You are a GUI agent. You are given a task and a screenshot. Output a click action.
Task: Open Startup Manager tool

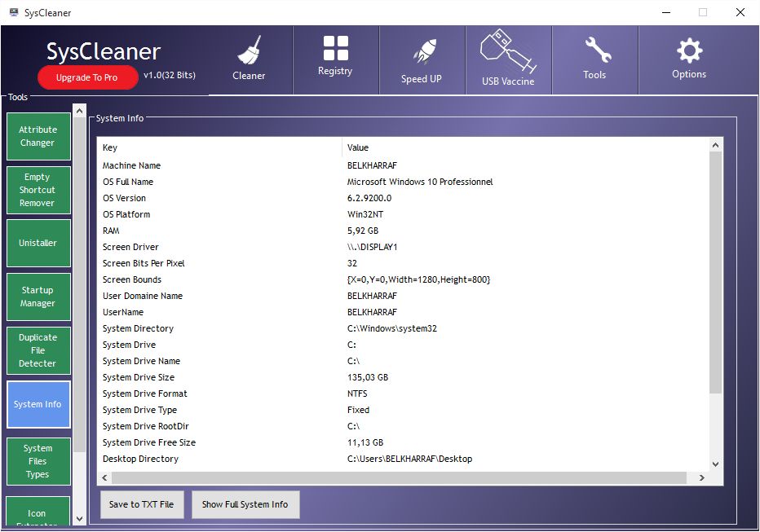point(38,297)
